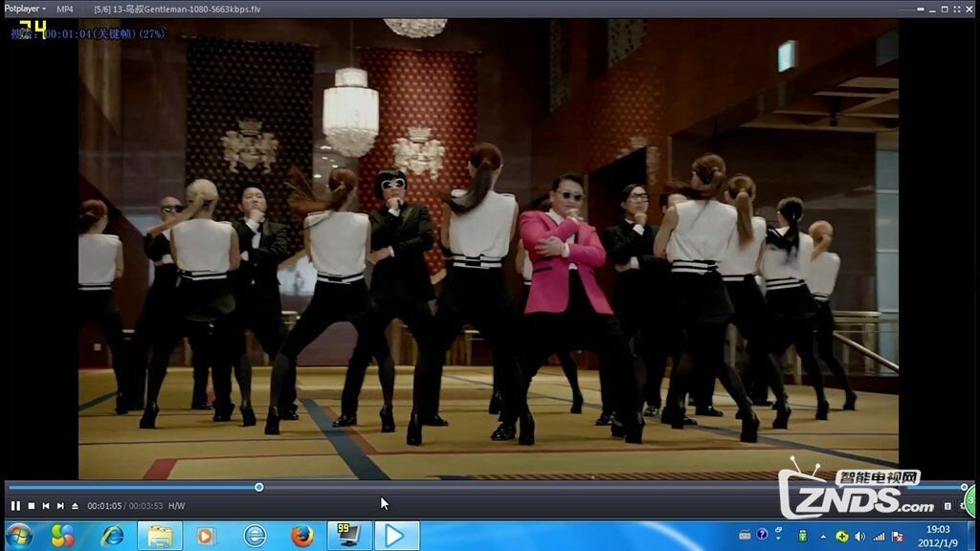
Task: Click the MP4 format label
Action: (64, 9)
